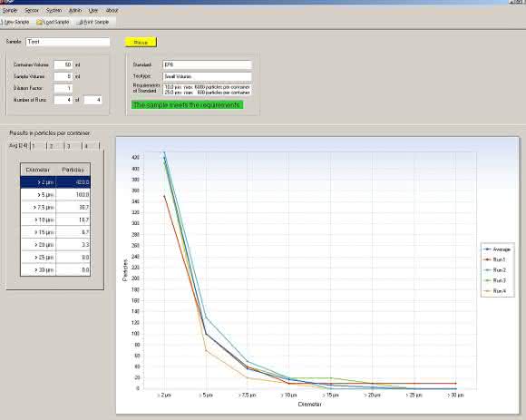Click the Run 3 legend entry

494,280
